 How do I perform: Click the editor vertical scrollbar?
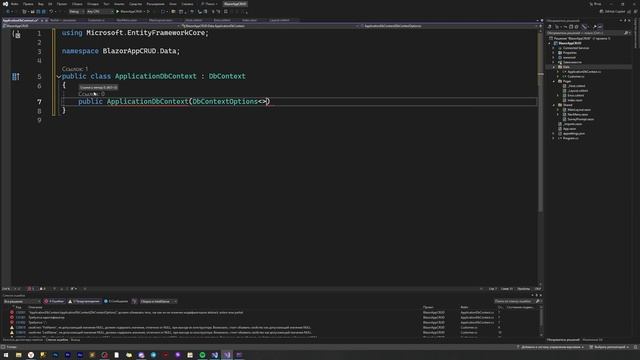click(x=540, y=157)
